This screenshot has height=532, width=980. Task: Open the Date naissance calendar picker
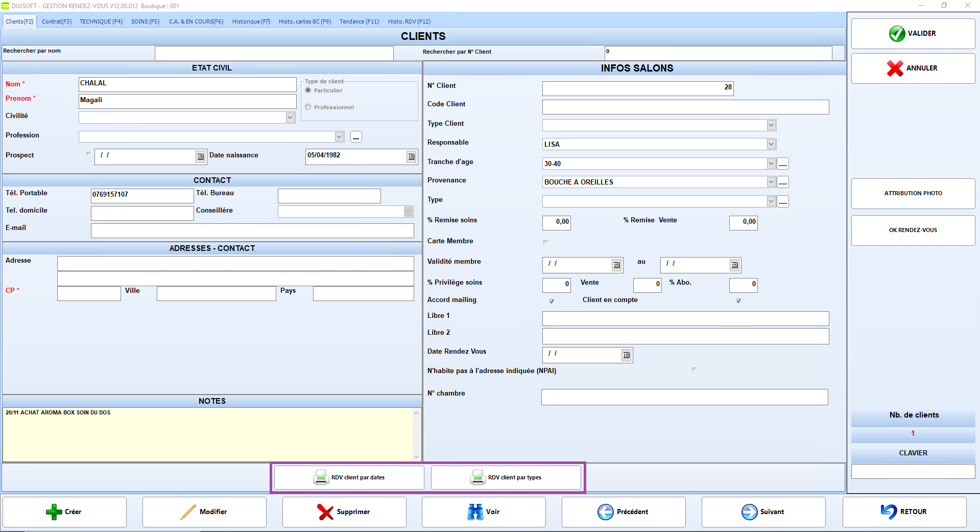(411, 157)
